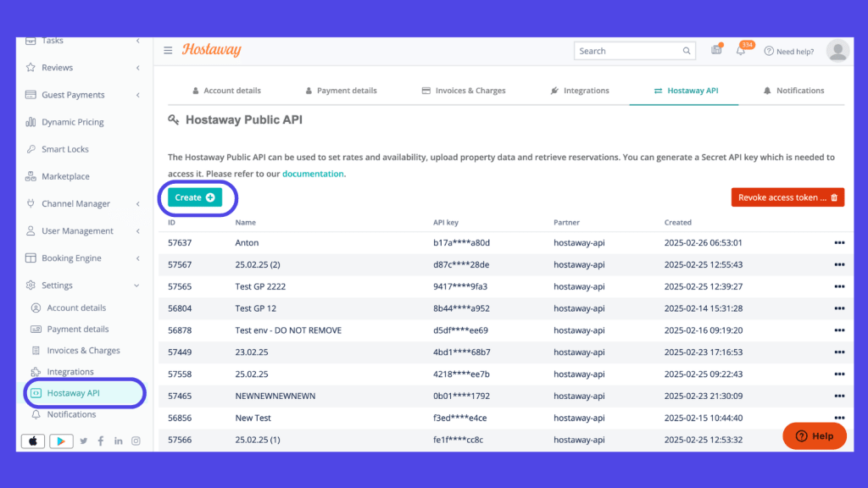The height and width of the screenshot is (488, 868).
Task: Click the Create button
Action: point(195,197)
